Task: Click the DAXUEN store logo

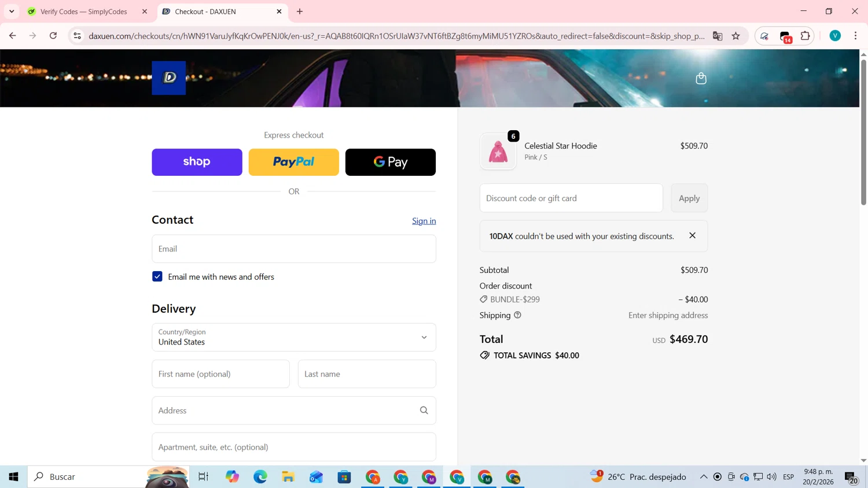Action: (x=168, y=77)
